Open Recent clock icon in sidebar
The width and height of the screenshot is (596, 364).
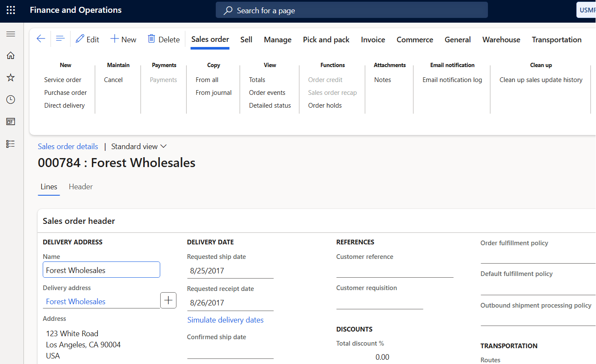(x=11, y=100)
